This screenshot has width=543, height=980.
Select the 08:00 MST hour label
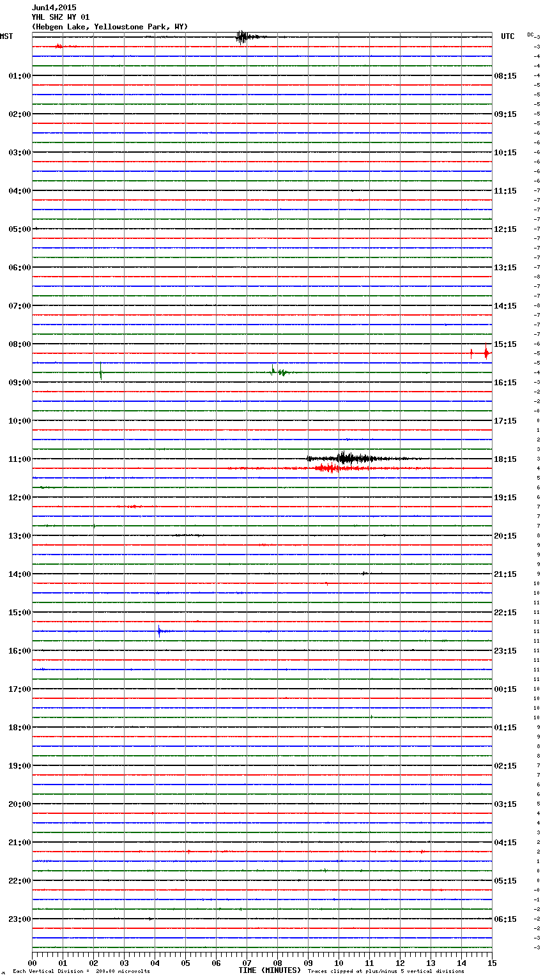point(20,344)
